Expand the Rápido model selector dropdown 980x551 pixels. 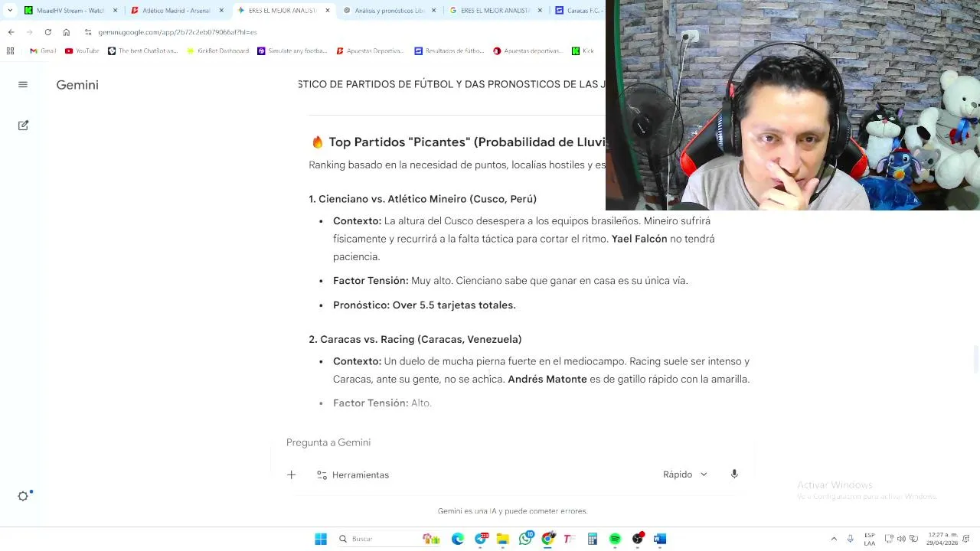(x=685, y=474)
